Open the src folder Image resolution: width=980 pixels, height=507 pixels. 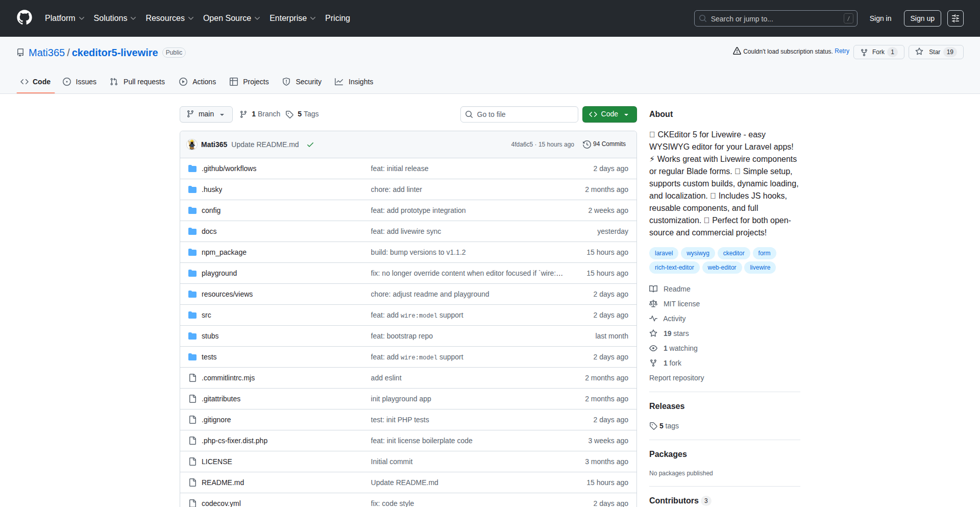[x=206, y=315]
